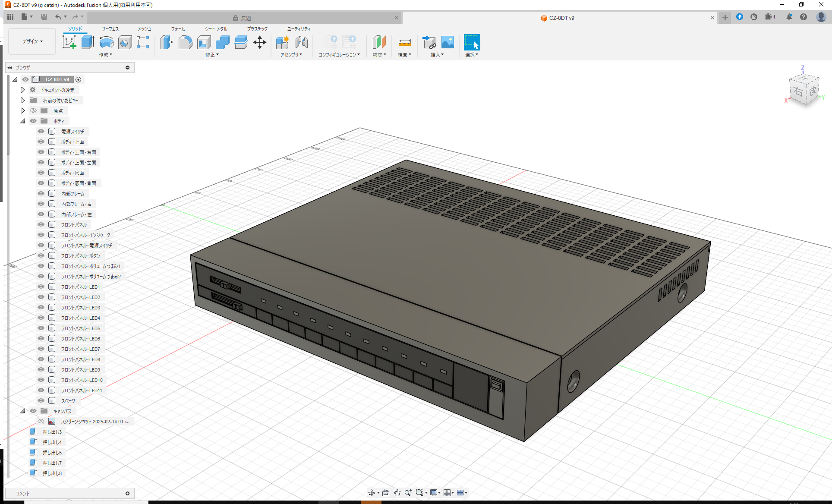Image resolution: width=832 pixels, height=504 pixels.
Task: Expand the ドキュメントの設定 node
Action: (x=23, y=90)
